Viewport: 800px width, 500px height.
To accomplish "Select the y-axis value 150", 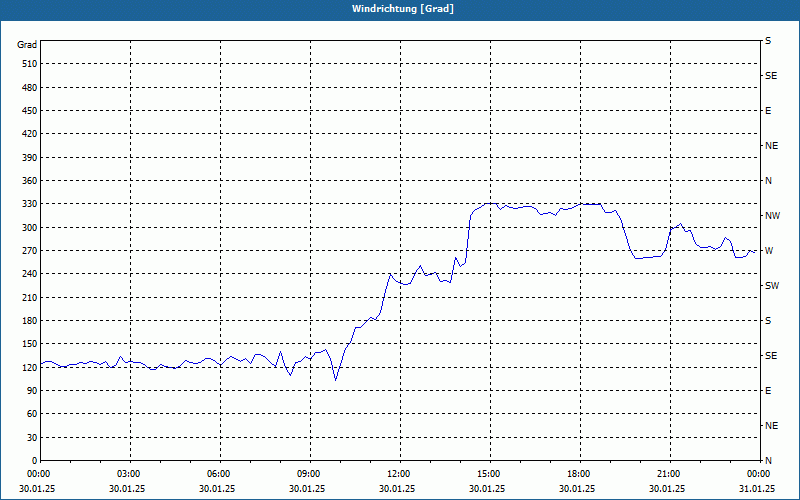I will point(30,344).
